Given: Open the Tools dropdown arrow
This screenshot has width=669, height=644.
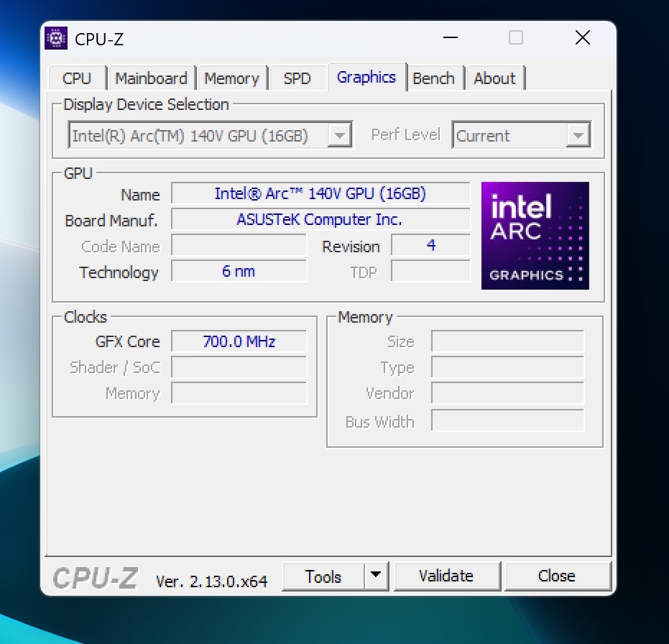Looking at the screenshot, I should pyautogui.click(x=375, y=576).
